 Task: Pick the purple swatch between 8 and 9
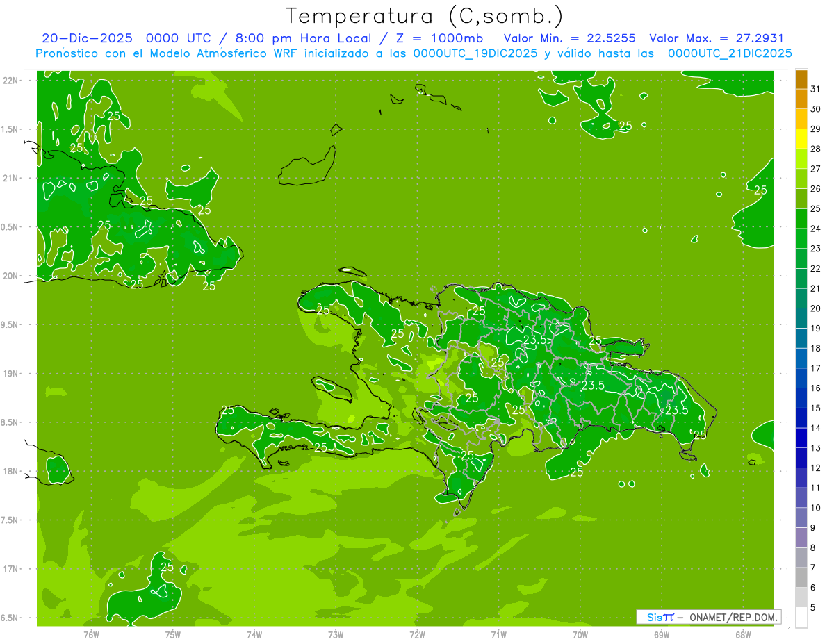point(801,538)
